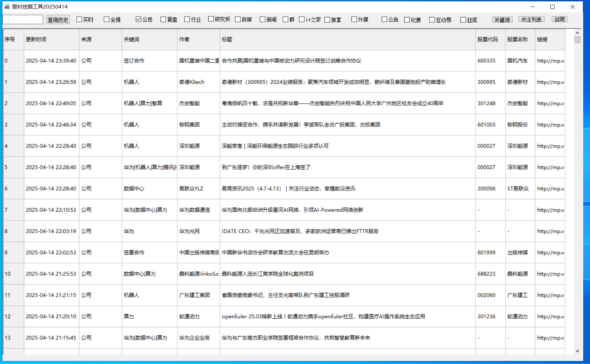Click the 来源 column header
Image resolution: width=590 pixels, height=364 pixels.
101,40
